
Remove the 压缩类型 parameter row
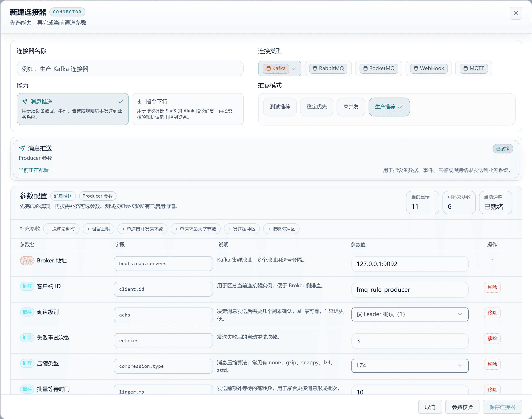pos(492,364)
